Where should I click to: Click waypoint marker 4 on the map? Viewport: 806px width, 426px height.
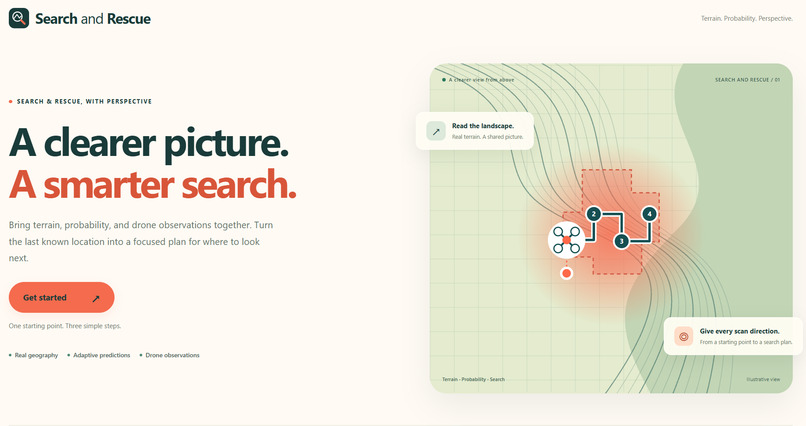point(649,214)
